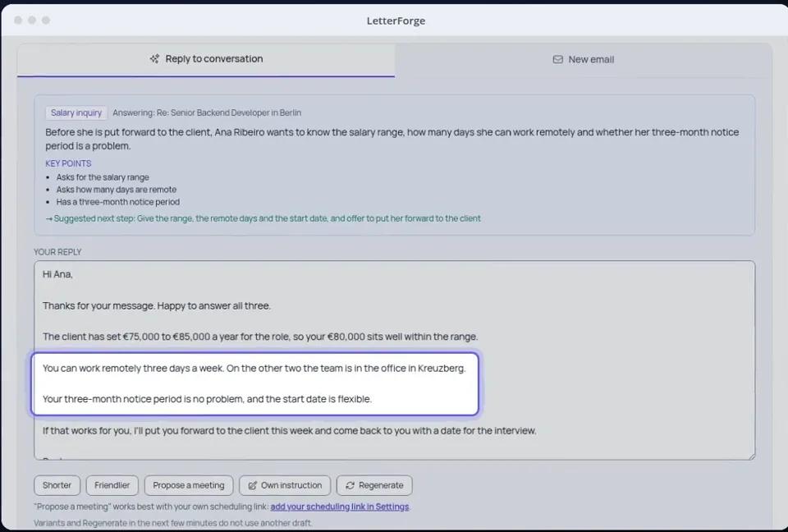Click "Has a three-month notice period" key point

(x=117, y=202)
